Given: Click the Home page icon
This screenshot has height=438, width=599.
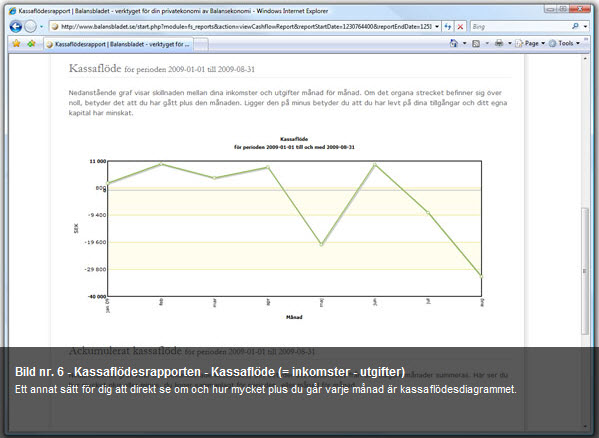Looking at the screenshot, I should pos(454,44).
